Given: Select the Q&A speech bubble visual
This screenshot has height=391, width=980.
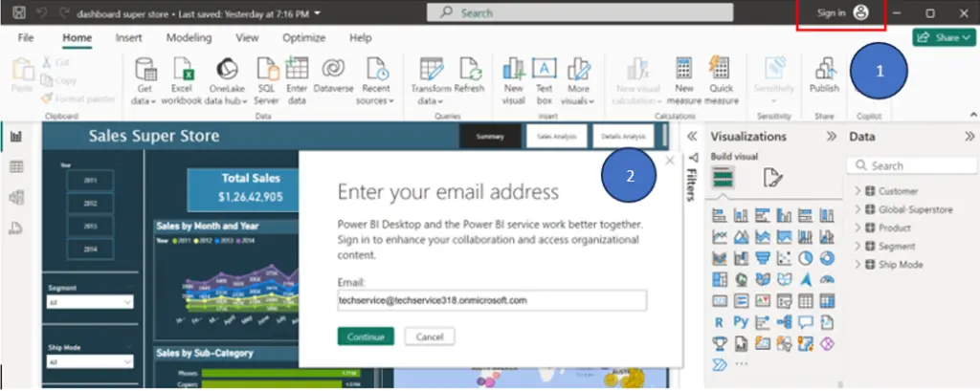Looking at the screenshot, I should pos(805,322).
